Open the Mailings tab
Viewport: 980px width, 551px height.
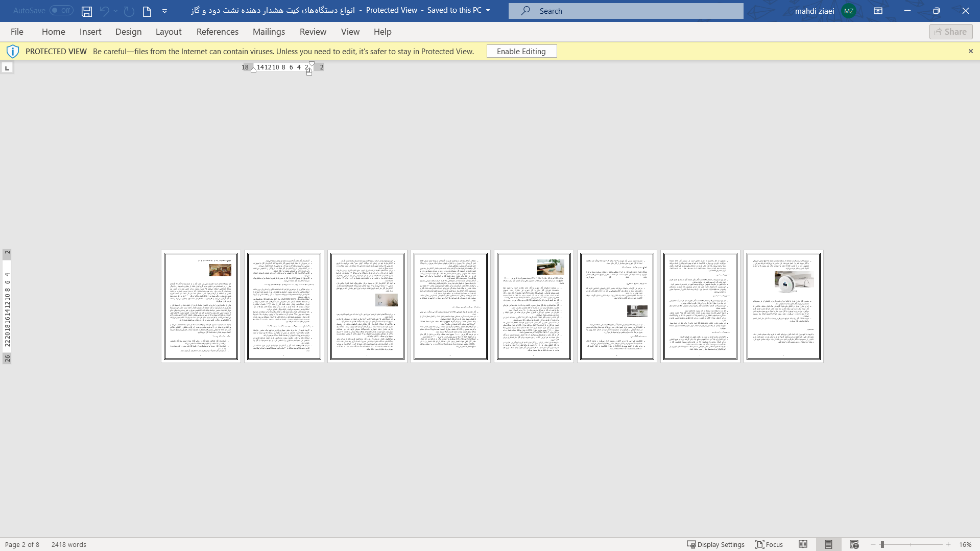(269, 32)
